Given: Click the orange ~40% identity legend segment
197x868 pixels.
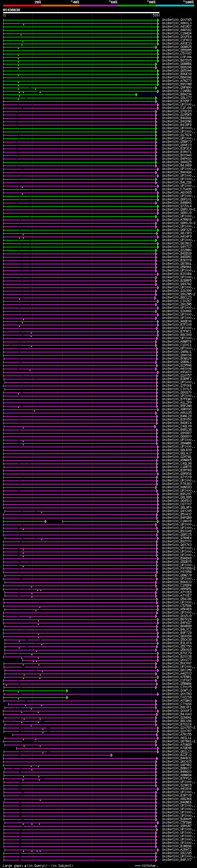Looking at the screenshot, I should pyautogui.click(x=60, y=6).
